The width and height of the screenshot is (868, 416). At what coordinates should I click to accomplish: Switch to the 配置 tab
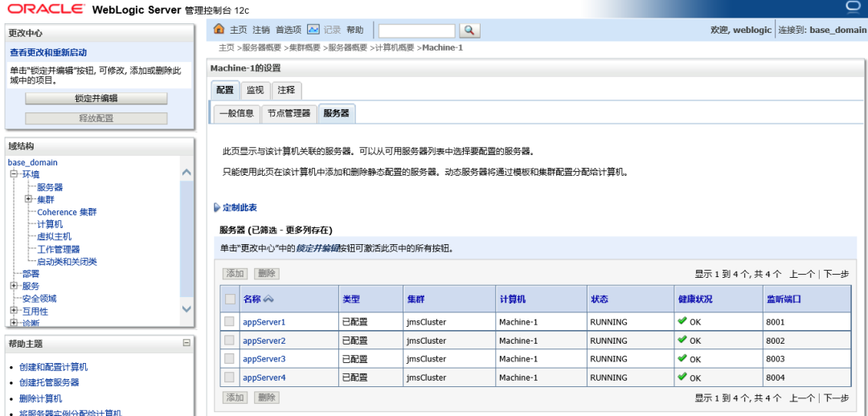coord(225,90)
